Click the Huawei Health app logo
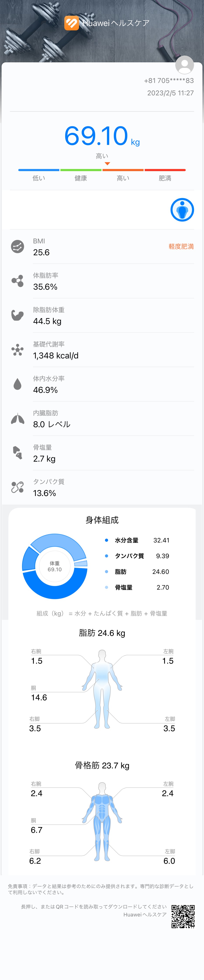This screenshot has width=204, height=980. pos(71,23)
